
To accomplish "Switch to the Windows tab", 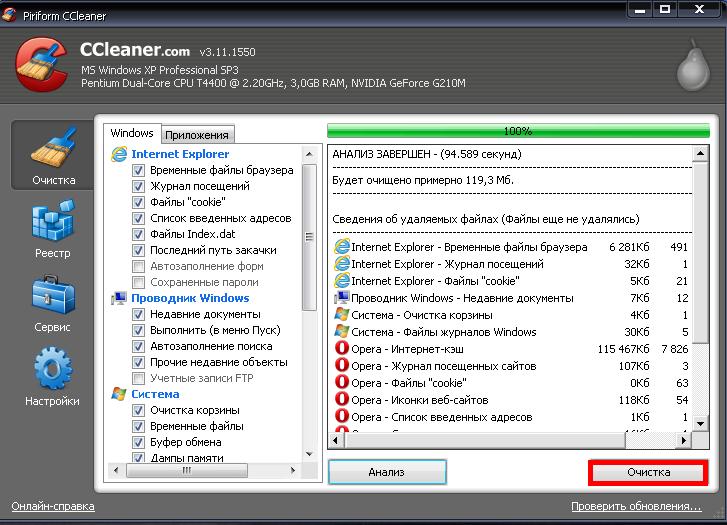I will tap(132, 134).
